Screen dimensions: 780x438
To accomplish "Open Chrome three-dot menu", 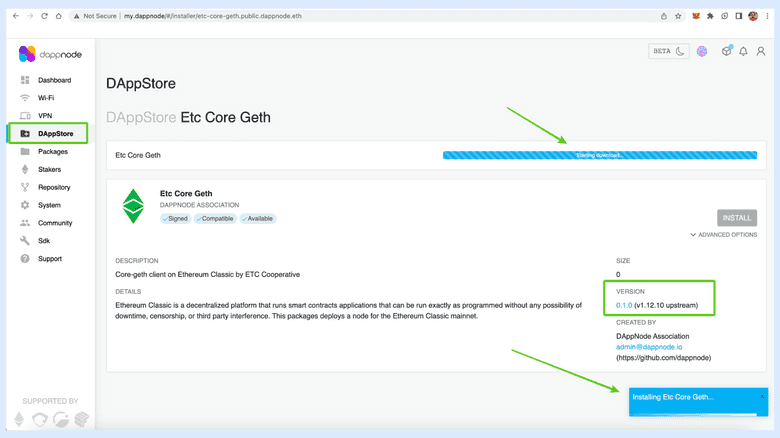I will pos(767,17).
